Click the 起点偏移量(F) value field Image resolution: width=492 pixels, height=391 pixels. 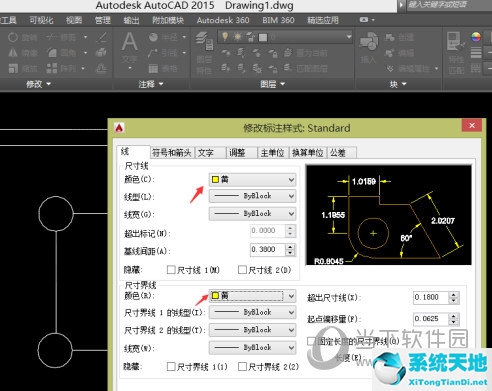click(431, 319)
